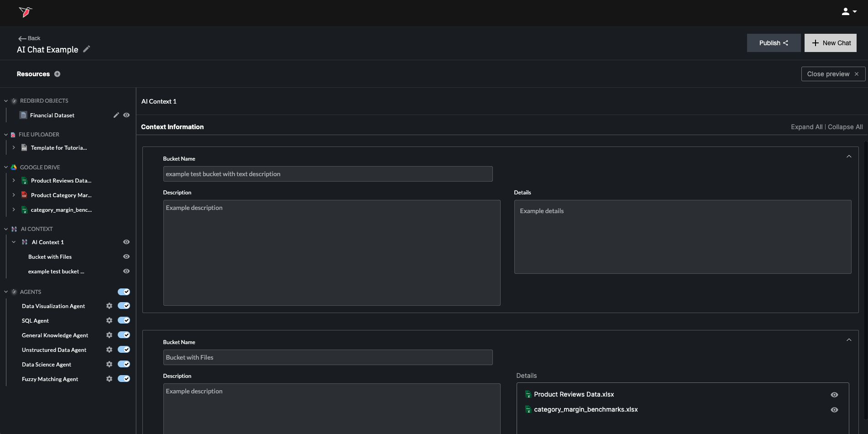
Task: Go back using the Back arrow
Action: point(29,38)
